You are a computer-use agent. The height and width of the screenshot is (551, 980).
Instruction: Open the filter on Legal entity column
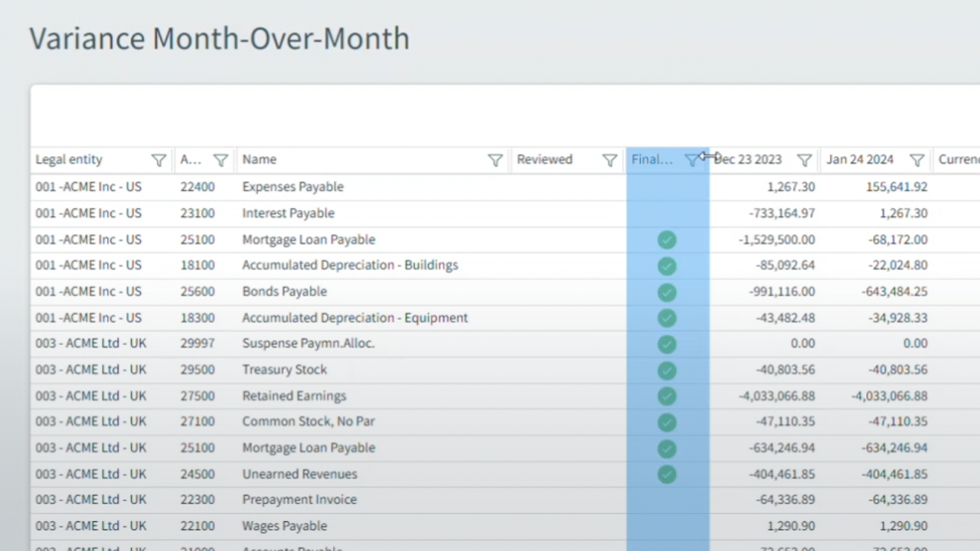[x=158, y=160]
